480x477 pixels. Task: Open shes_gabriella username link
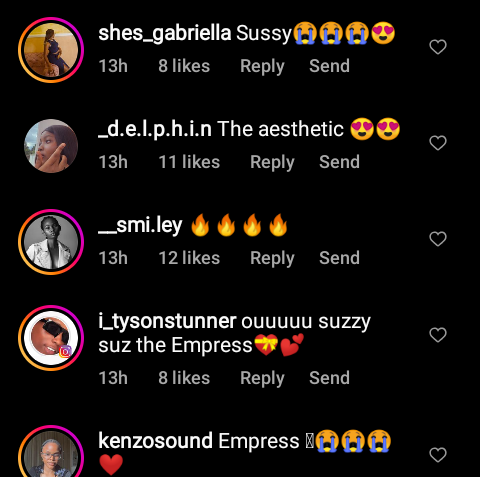coord(165,33)
